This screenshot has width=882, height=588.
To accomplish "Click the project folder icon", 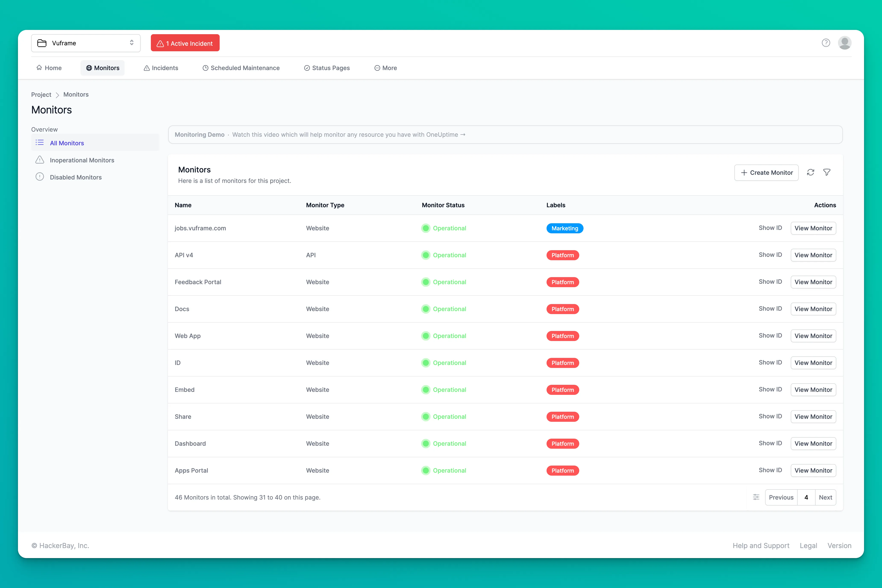I will coord(42,43).
